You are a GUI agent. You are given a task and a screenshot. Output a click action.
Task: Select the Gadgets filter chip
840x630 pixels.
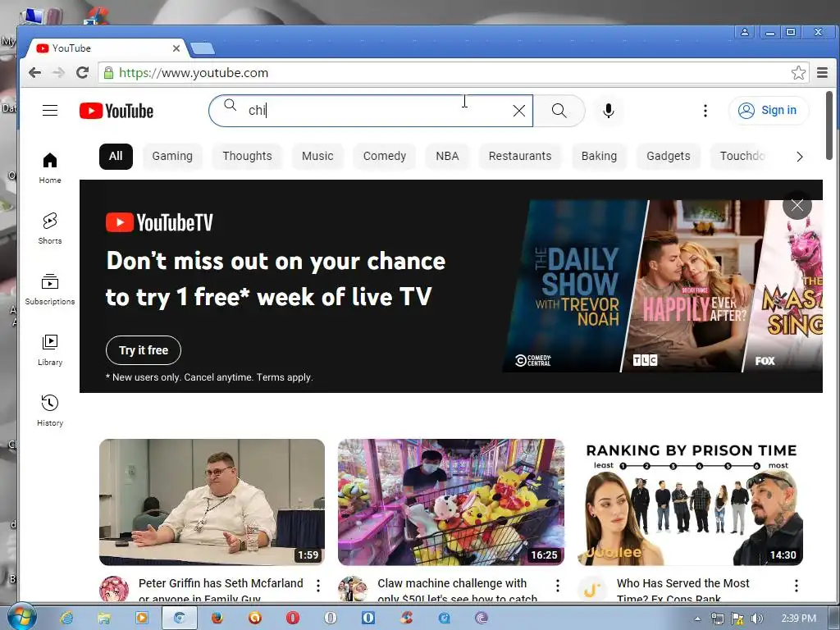tap(668, 156)
